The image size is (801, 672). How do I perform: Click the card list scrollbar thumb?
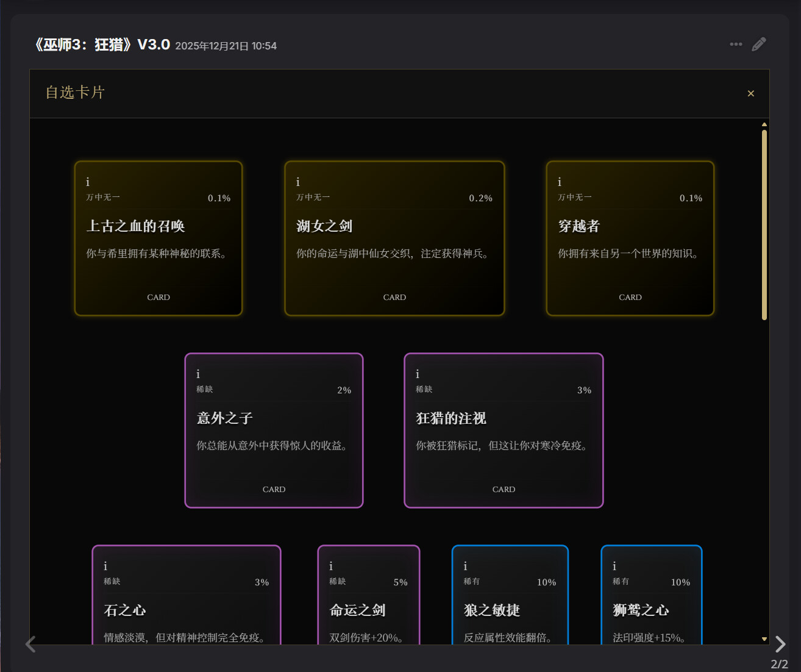click(764, 224)
